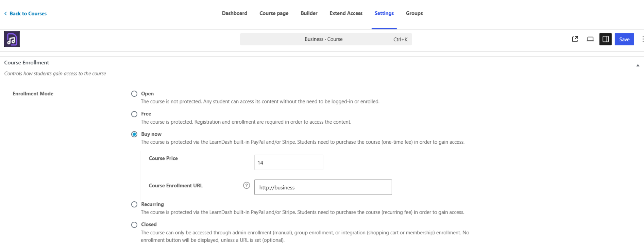Select the Settings tab
The height and width of the screenshot is (250, 644).
click(x=384, y=13)
